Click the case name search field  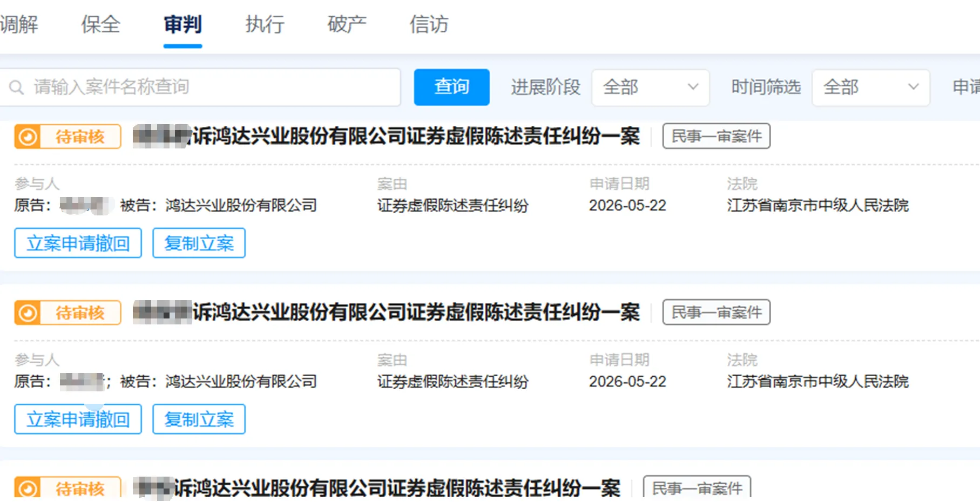200,87
